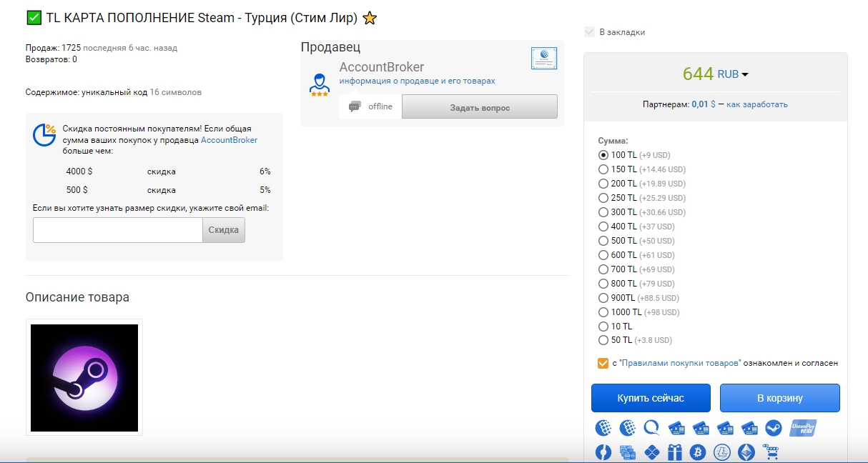Choose the 1000 TL amount
The width and height of the screenshot is (868, 463).
603,312
